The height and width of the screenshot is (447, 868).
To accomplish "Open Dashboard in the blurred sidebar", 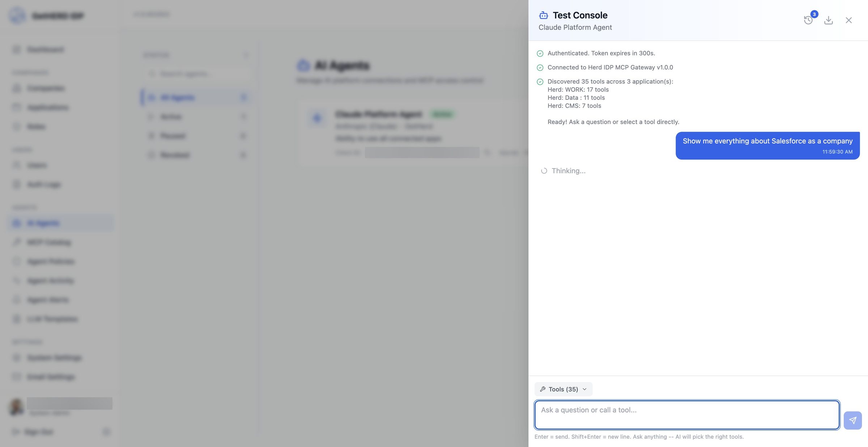I will 46,50.
